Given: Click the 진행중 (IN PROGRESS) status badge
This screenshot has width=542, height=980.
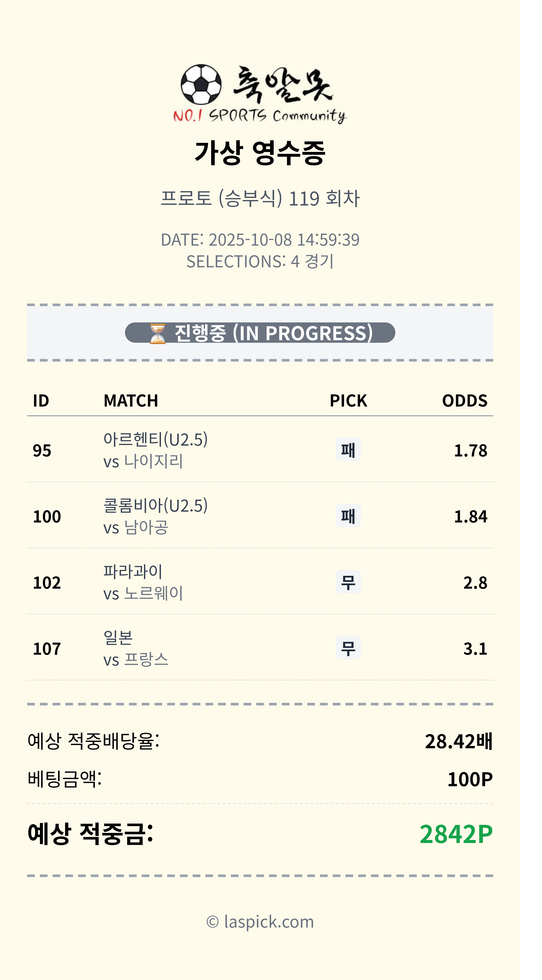Looking at the screenshot, I should [x=260, y=333].
